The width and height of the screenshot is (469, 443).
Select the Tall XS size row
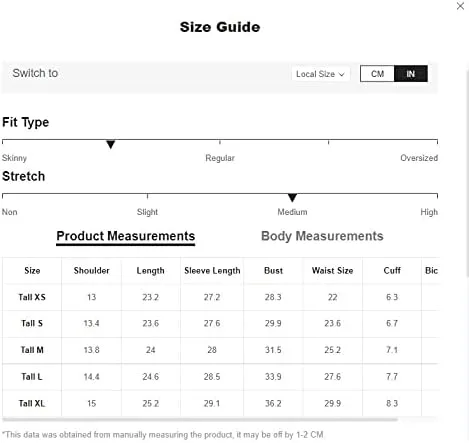[220, 297]
